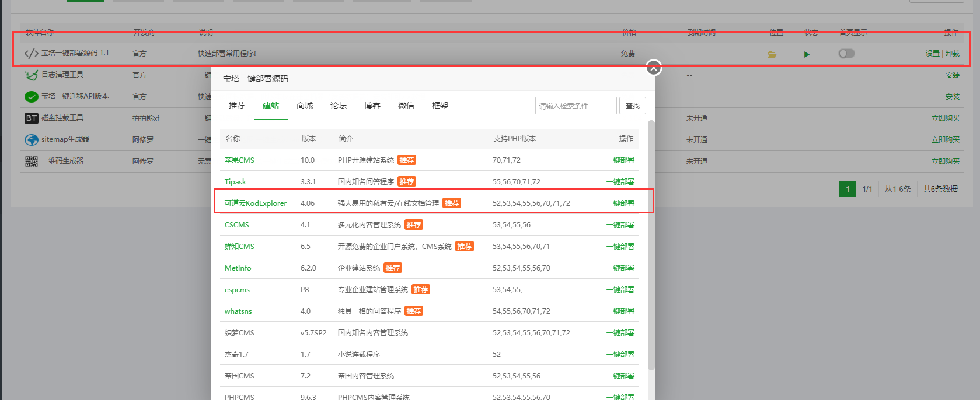Viewport: 980px width, 400px height.
Task: Open the 蝉知CMS name link
Action: click(x=239, y=247)
